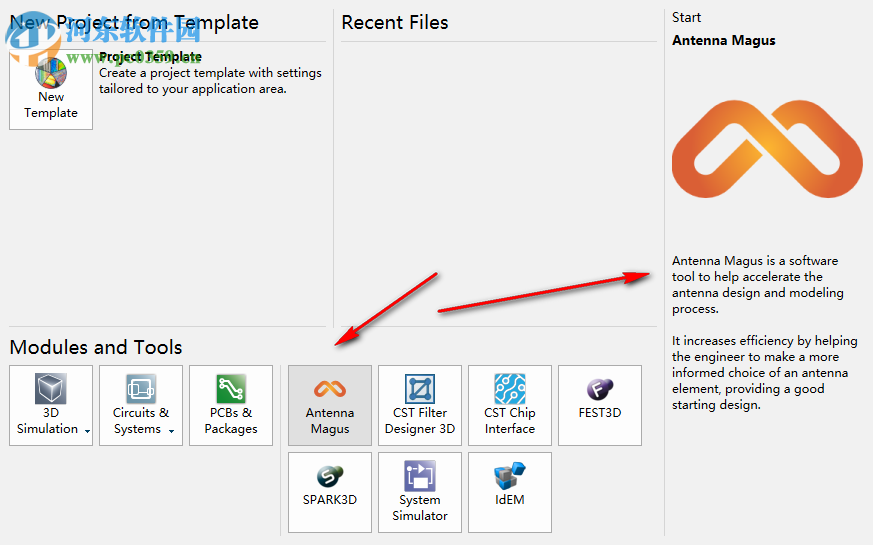Screen dimensions: 873x545
Task: Click the Recent Files heading
Action: (x=395, y=22)
